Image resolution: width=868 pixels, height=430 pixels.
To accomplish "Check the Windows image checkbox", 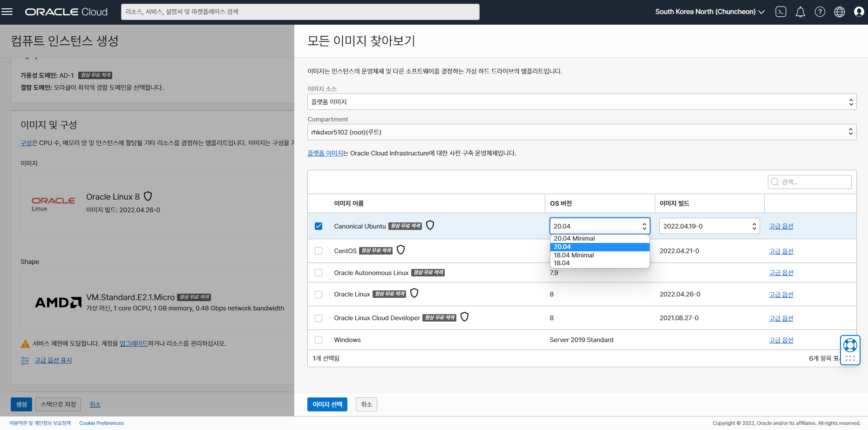I will (x=319, y=340).
